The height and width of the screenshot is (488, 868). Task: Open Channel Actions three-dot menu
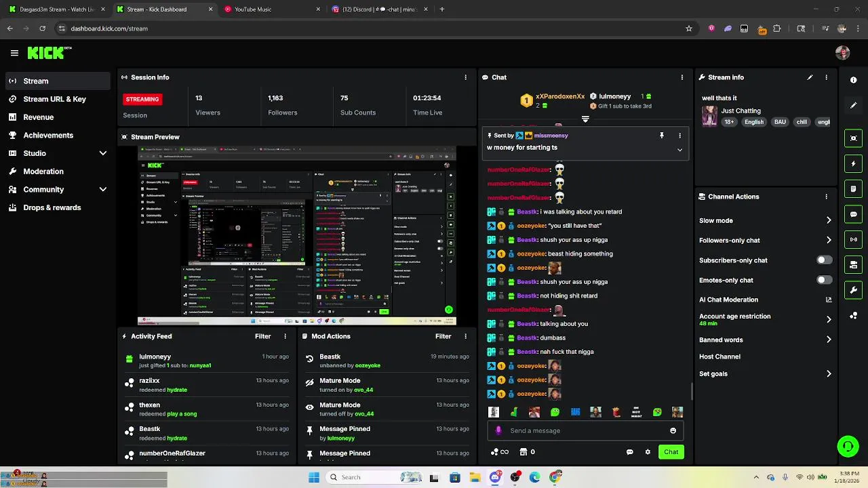[826, 197]
